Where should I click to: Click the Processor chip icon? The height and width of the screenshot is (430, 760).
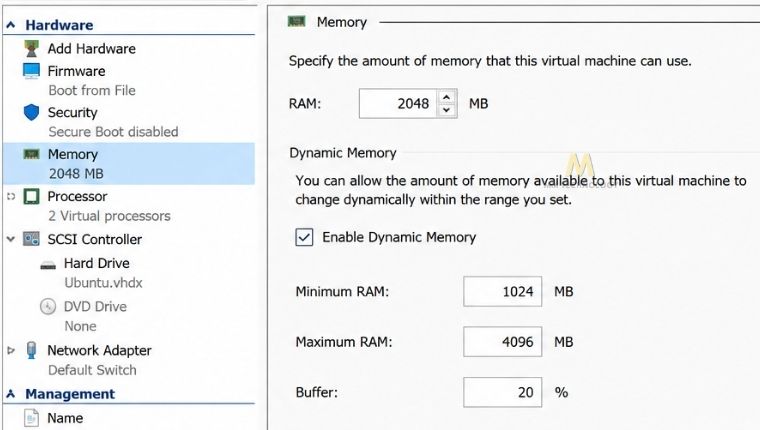pos(32,196)
